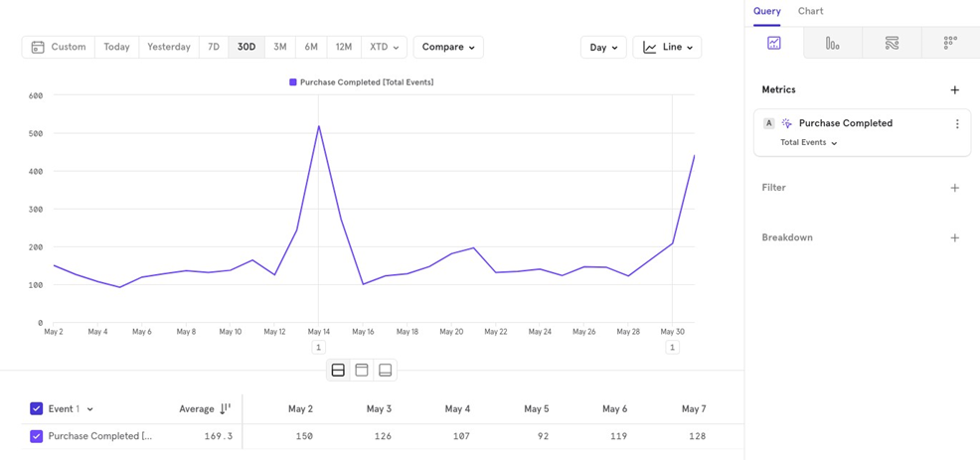The height and width of the screenshot is (460, 980).
Task: Select the 7D date range
Action: 213,47
